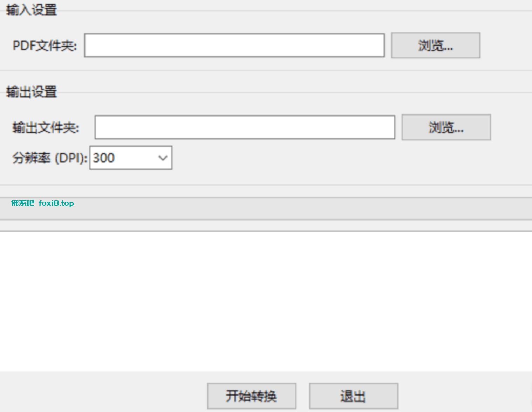Click 浏览 next to PDF文件夹
Viewport: 532px width, 412px height.
point(435,45)
